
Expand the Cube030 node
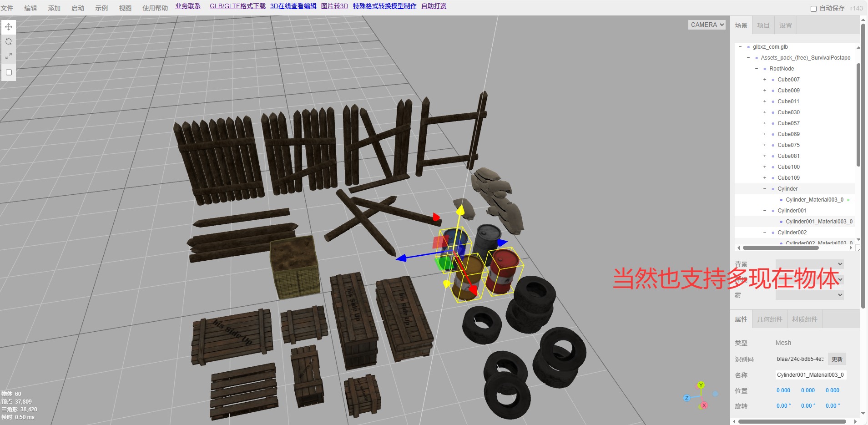765,112
